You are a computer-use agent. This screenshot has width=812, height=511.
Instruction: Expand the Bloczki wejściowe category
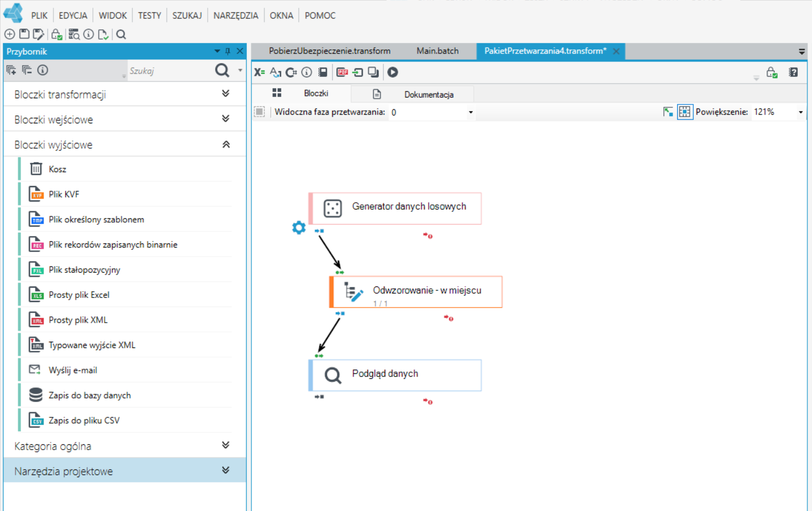[x=125, y=119]
